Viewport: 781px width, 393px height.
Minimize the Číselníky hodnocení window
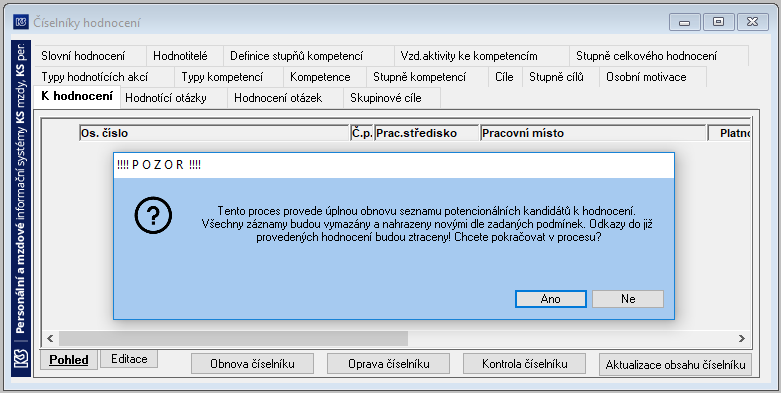pos(685,22)
